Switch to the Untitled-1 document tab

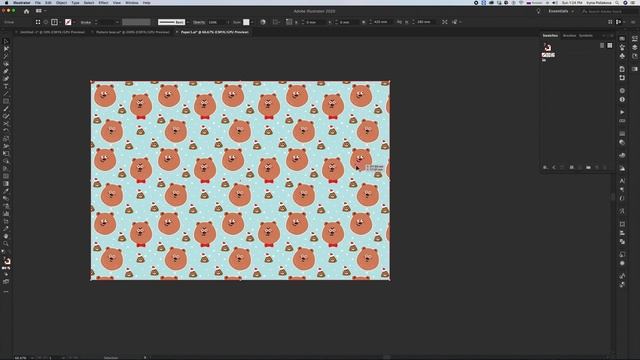(x=52, y=32)
